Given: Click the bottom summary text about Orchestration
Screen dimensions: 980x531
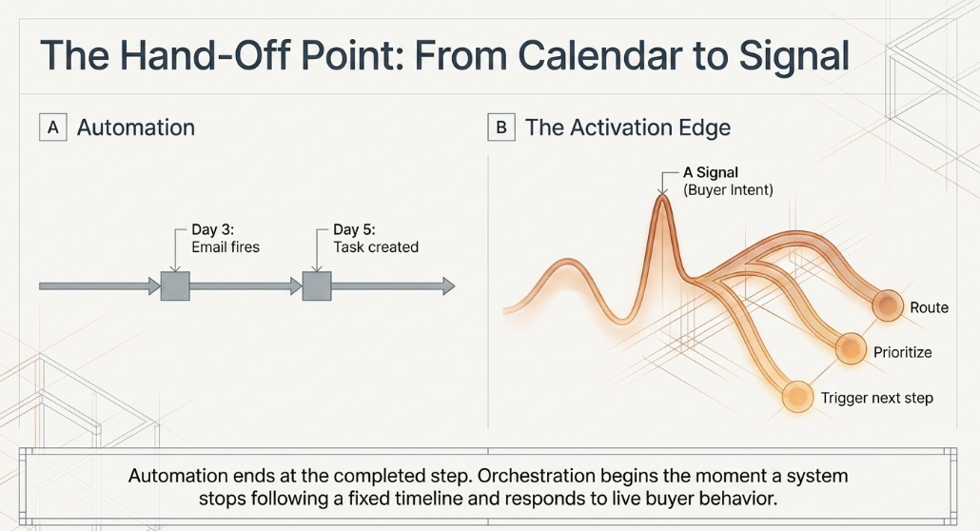Looking at the screenshot, I should coord(488,486).
